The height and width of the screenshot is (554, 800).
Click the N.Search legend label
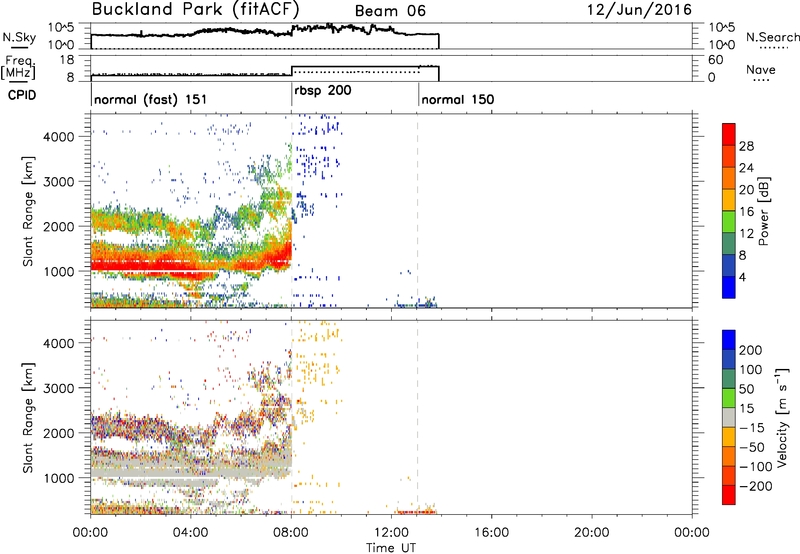[772, 37]
